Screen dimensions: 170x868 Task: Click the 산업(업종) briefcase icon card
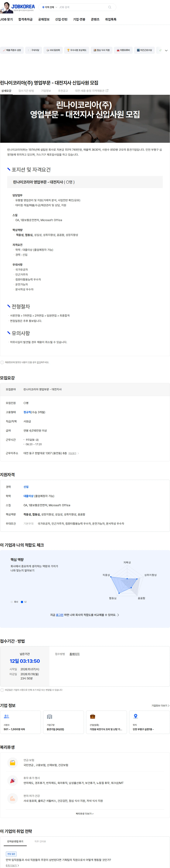click(x=107, y=722)
